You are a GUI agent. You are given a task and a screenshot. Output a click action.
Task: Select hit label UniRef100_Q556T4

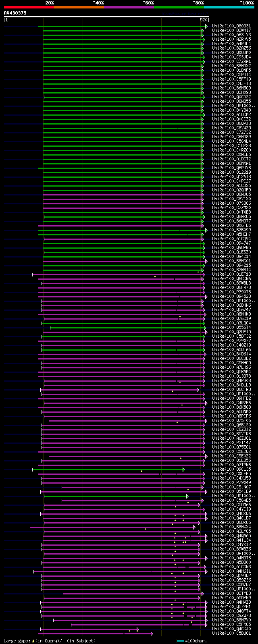click(231, 328)
